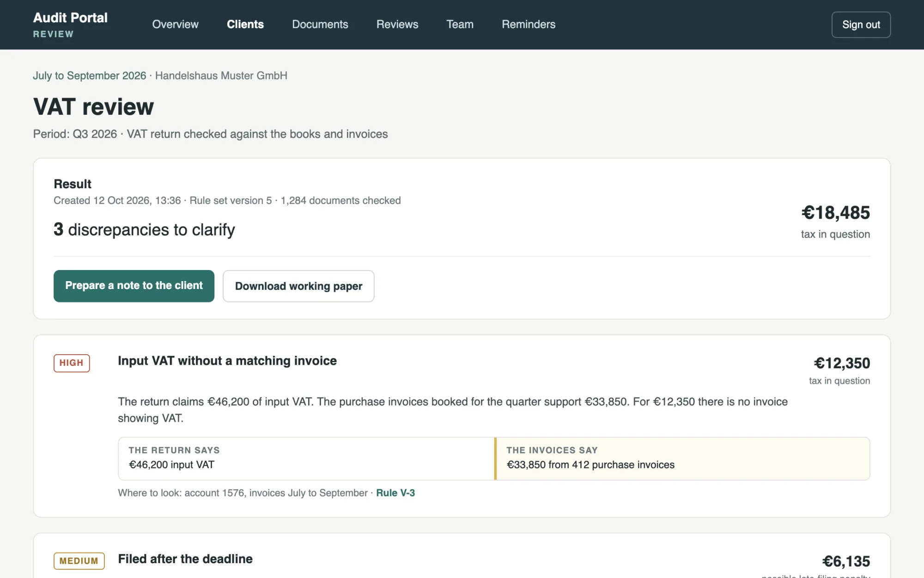Click the 'Period: Q3 2026' subtitle

click(x=210, y=134)
